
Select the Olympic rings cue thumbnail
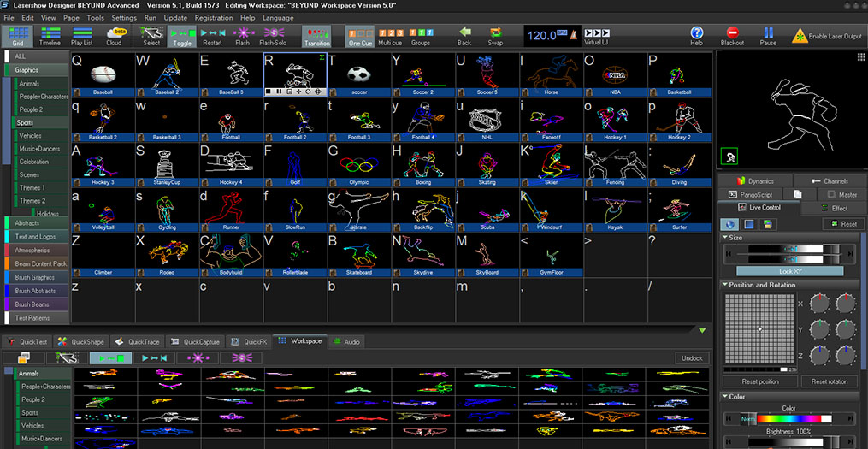tap(359, 163)
